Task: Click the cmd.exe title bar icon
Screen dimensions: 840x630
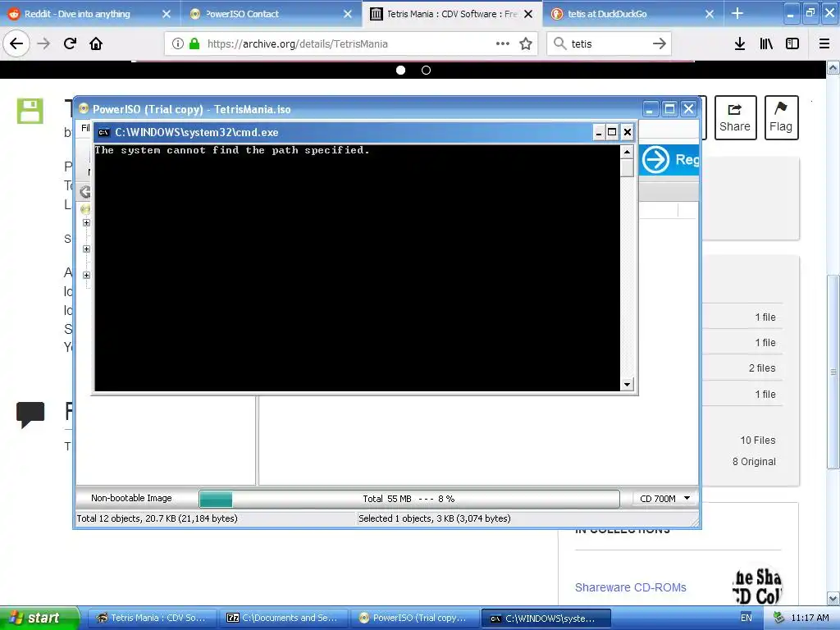Action: tap(104, 132)
